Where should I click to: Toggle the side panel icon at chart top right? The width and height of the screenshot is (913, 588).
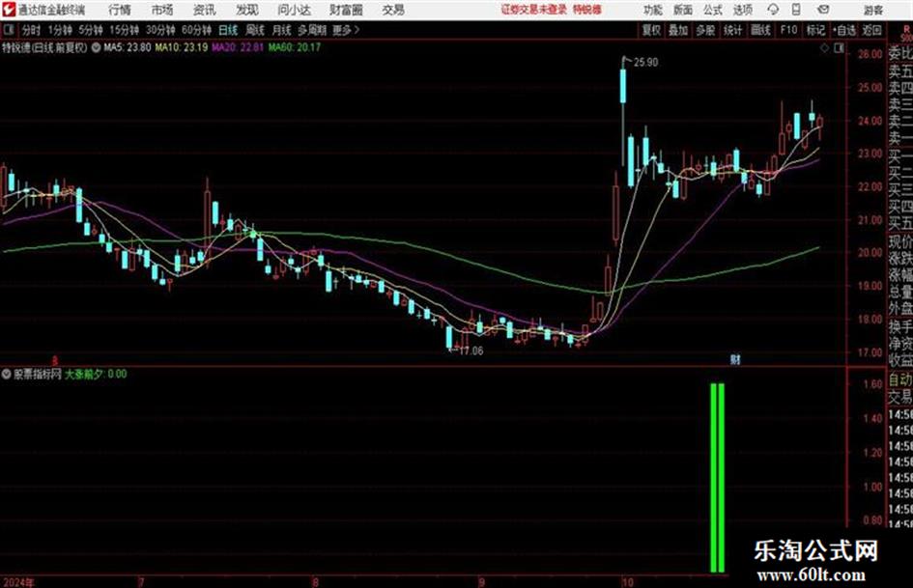click(x=839, y=48)
